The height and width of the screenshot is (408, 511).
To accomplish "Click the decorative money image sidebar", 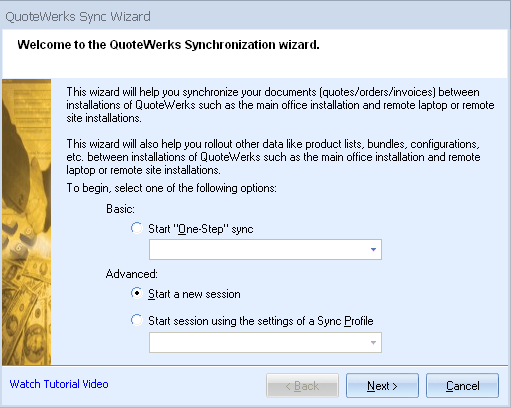I will 27,222.
